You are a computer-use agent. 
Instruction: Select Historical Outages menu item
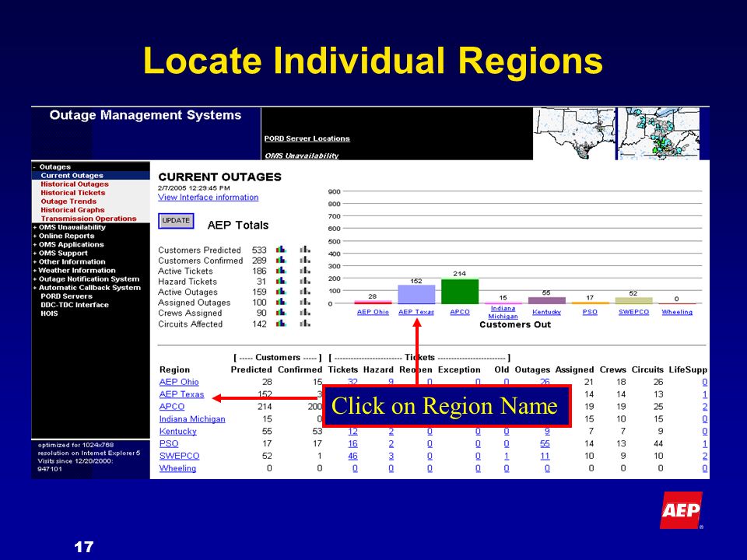(x=75, y=184)
